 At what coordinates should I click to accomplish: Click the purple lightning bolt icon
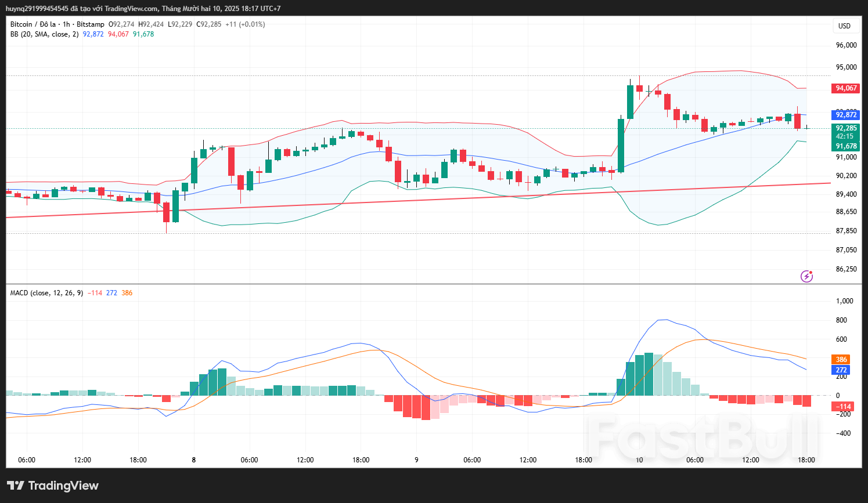(x=806, y=276)
